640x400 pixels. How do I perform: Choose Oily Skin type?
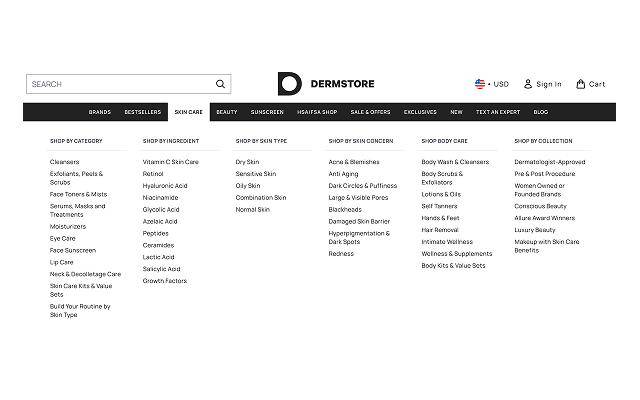(248, 186)
